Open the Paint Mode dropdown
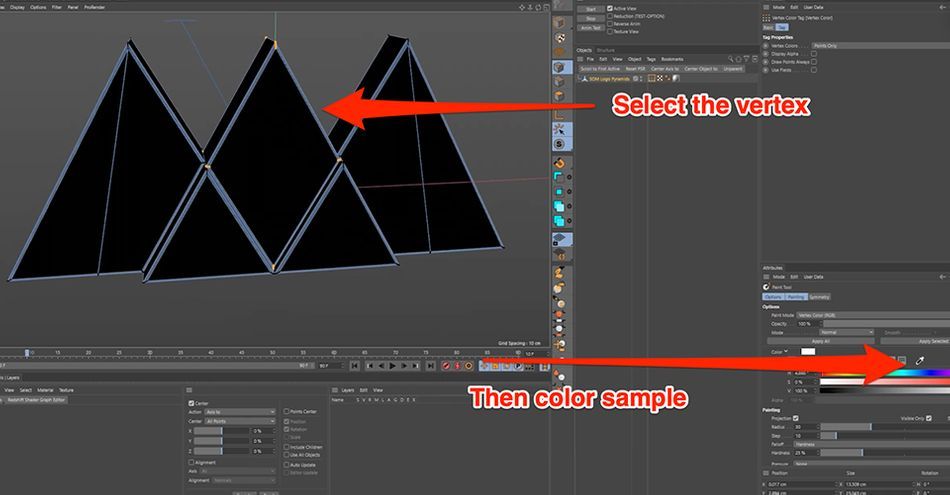 click(873, 315)
